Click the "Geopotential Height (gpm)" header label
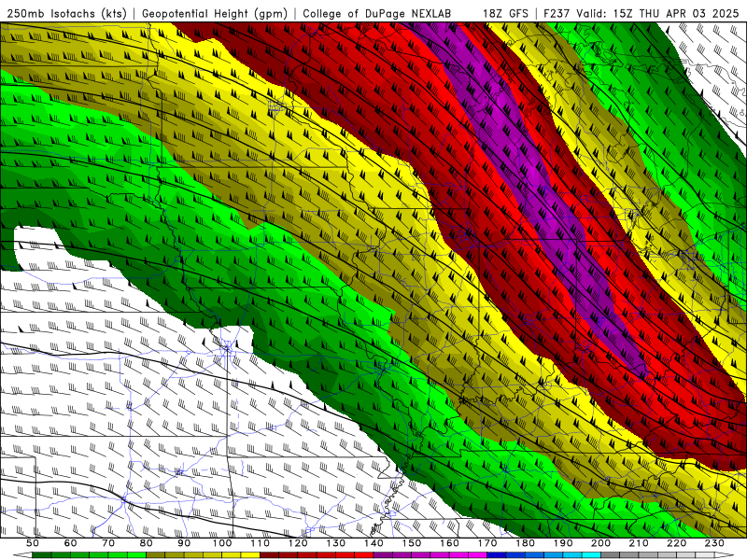Image resolution: width=747 pixels, height=560 pixels. [215, 13]
